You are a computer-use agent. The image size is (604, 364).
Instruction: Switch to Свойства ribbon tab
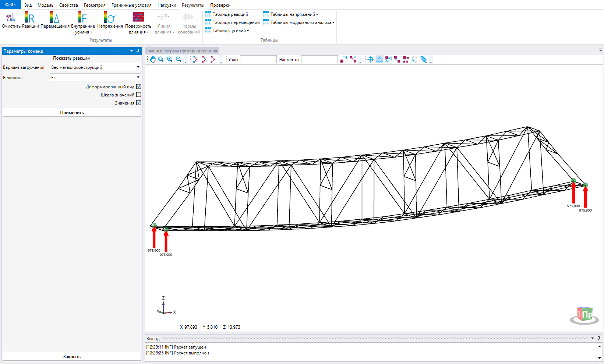pos(68,5)
